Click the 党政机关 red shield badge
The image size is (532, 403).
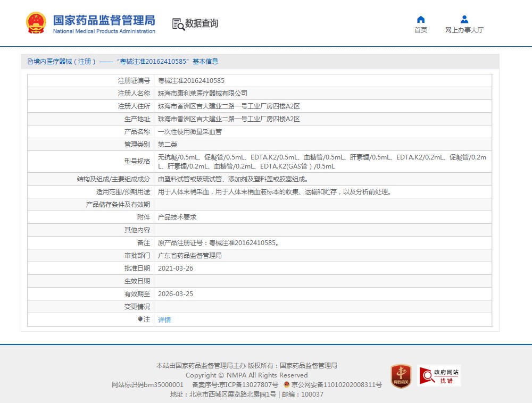point(401,376)
